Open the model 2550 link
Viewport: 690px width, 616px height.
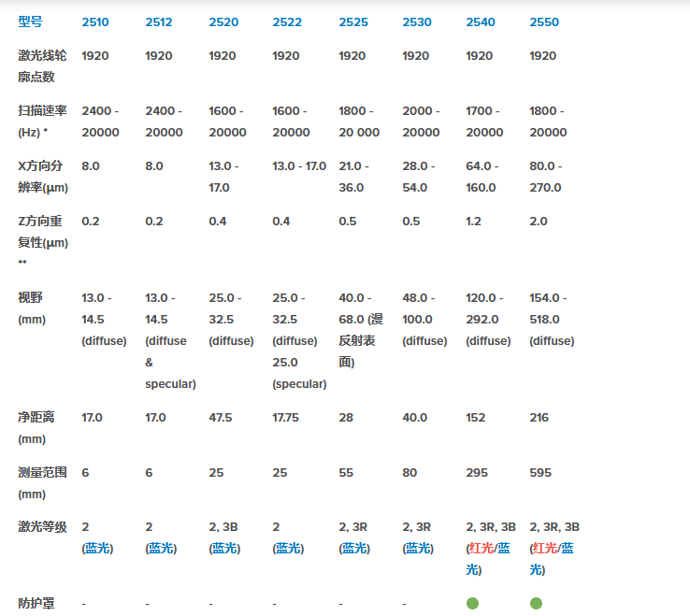point(544,22)
